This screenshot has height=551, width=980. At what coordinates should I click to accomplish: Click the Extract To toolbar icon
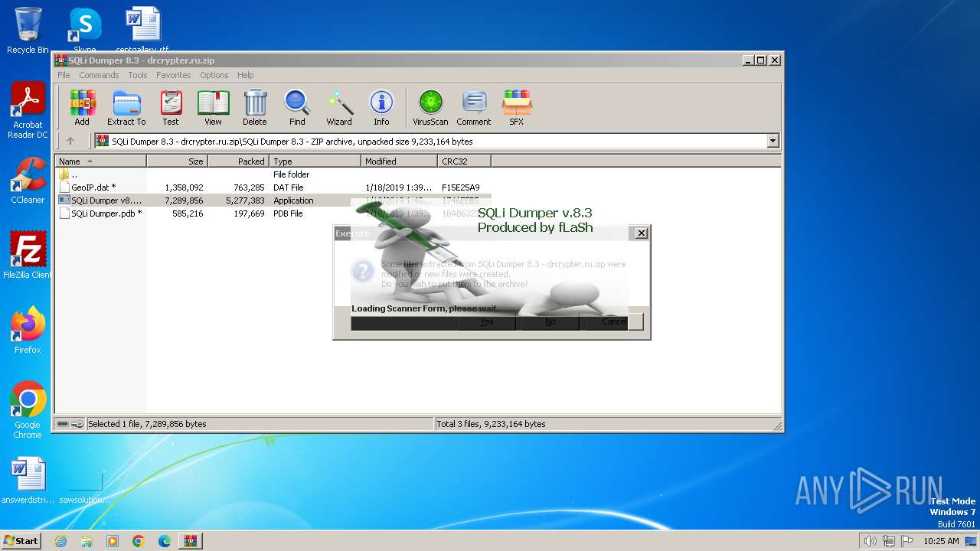[126, 107]
